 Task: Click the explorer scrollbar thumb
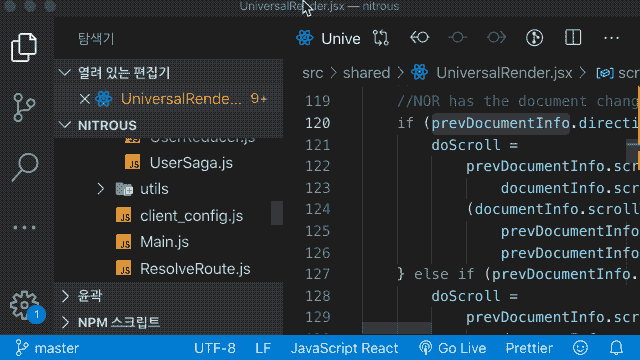point(277,213)
